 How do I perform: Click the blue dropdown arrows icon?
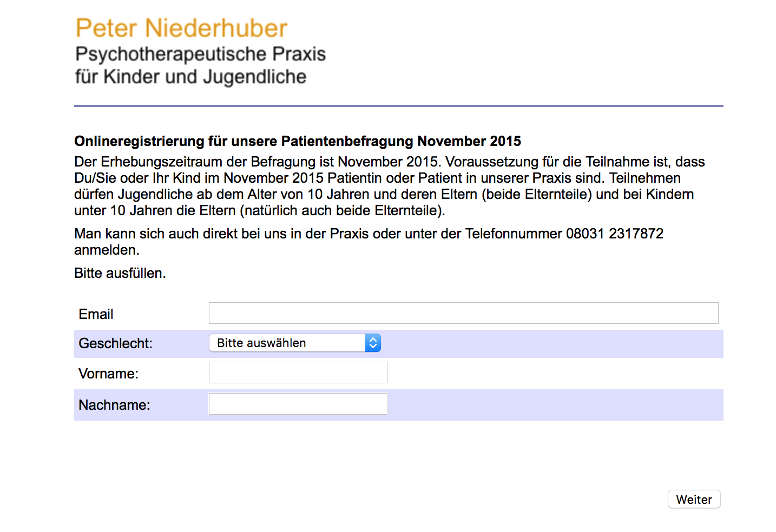tap(373, 343)
